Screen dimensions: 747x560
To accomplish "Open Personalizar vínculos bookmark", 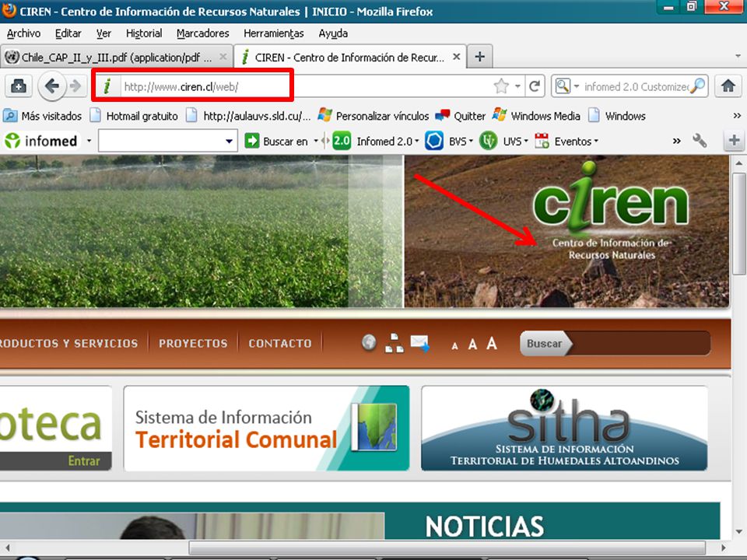I will point(373,116).
